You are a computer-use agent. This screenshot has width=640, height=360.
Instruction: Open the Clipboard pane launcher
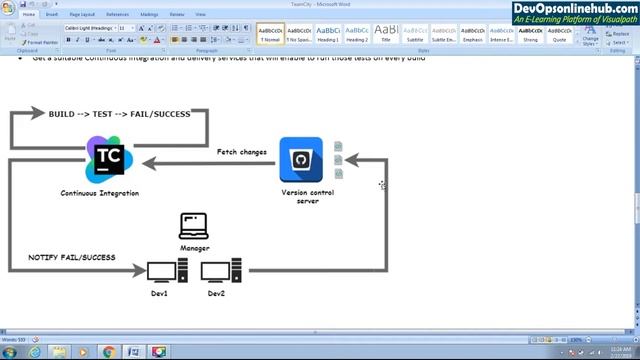(57, 51)
